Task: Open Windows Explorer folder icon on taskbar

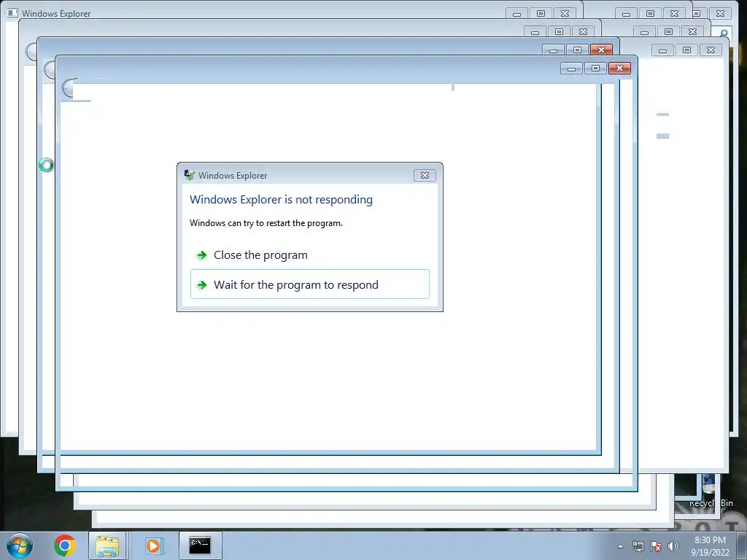Action: tap(107, 545)
